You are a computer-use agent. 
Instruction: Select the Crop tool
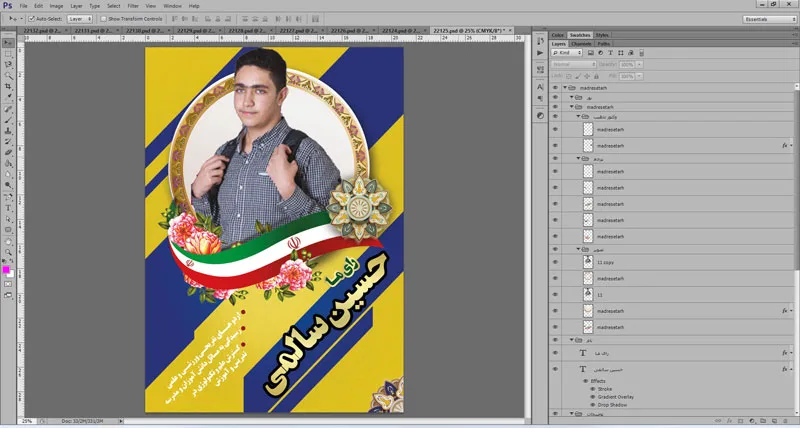tap(8, 87)
